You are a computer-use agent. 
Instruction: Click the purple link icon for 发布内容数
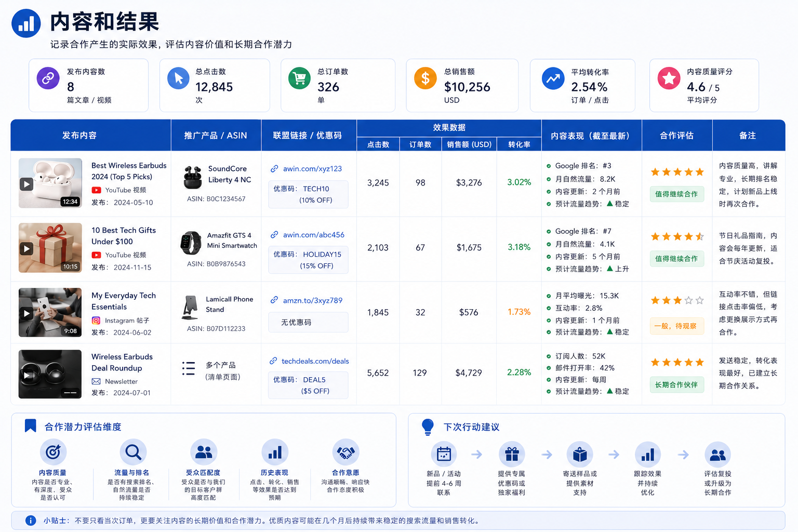coord(48,78)
